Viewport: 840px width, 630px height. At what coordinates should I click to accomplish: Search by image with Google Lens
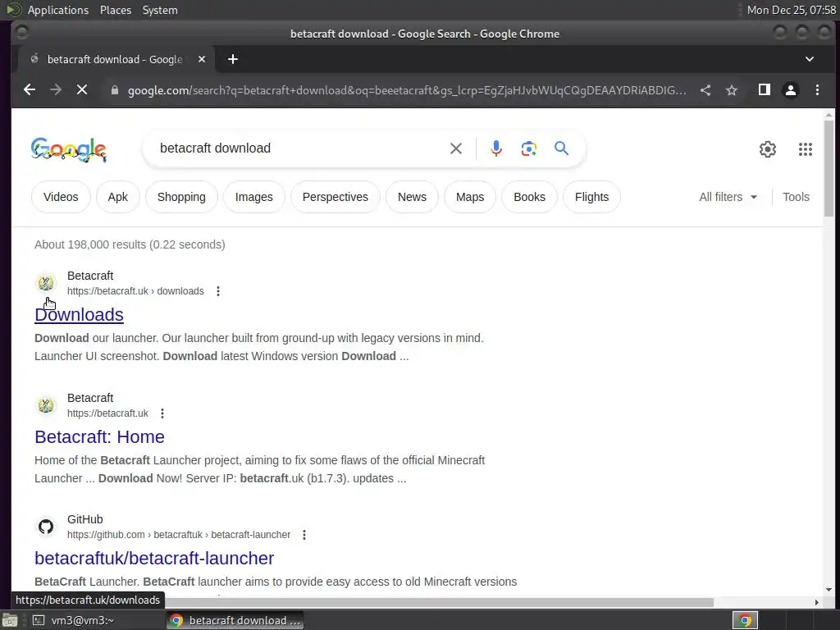tap(529, 148)
